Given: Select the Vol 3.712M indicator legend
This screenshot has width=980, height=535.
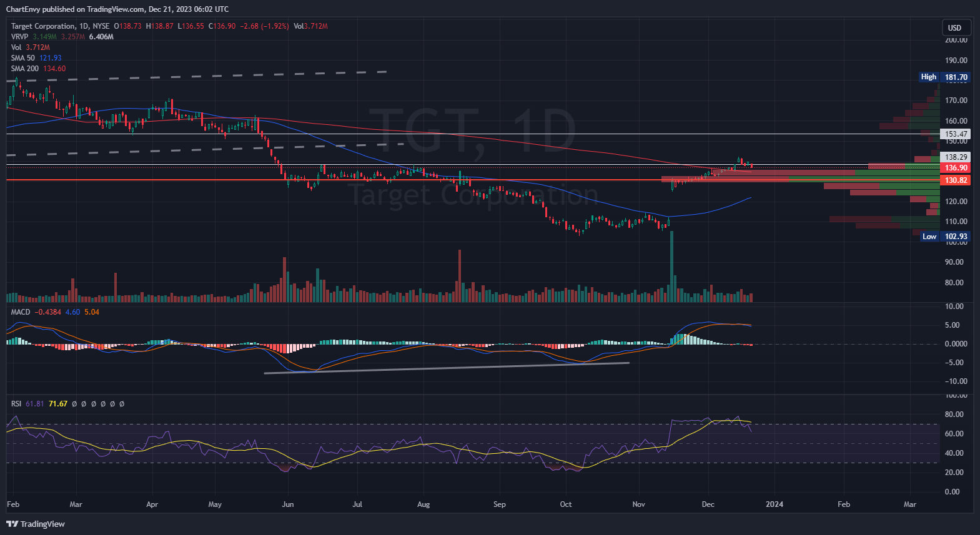Looking at the screenshot, I should 30,47.
